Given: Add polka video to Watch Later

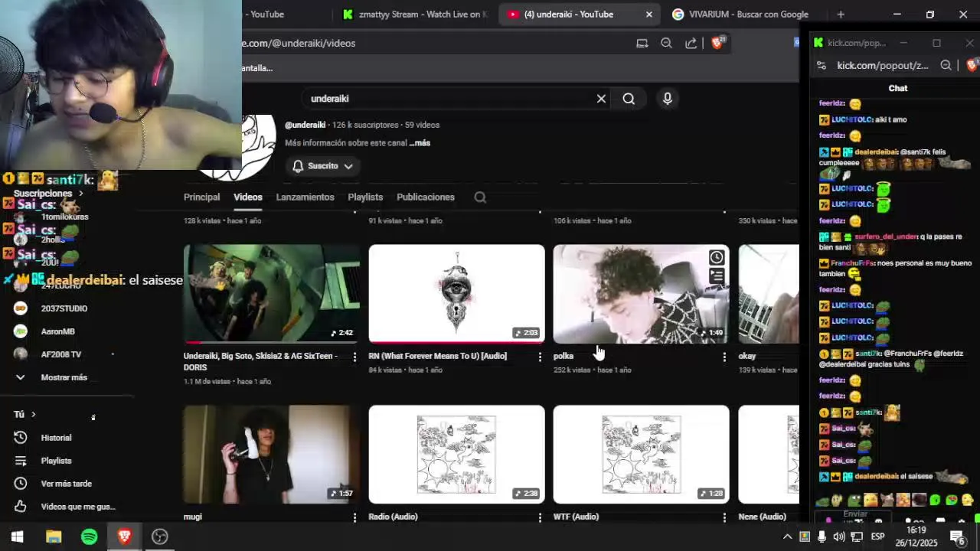Looking at the screenshot, I should pyautogui.click(x=717, y=258).
